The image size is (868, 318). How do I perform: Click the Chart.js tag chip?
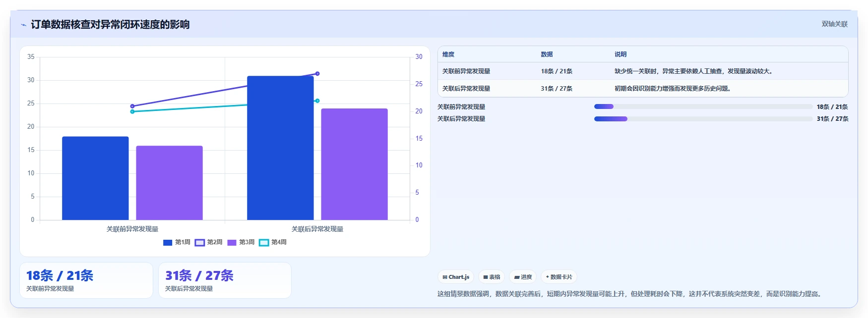[456, 277]
